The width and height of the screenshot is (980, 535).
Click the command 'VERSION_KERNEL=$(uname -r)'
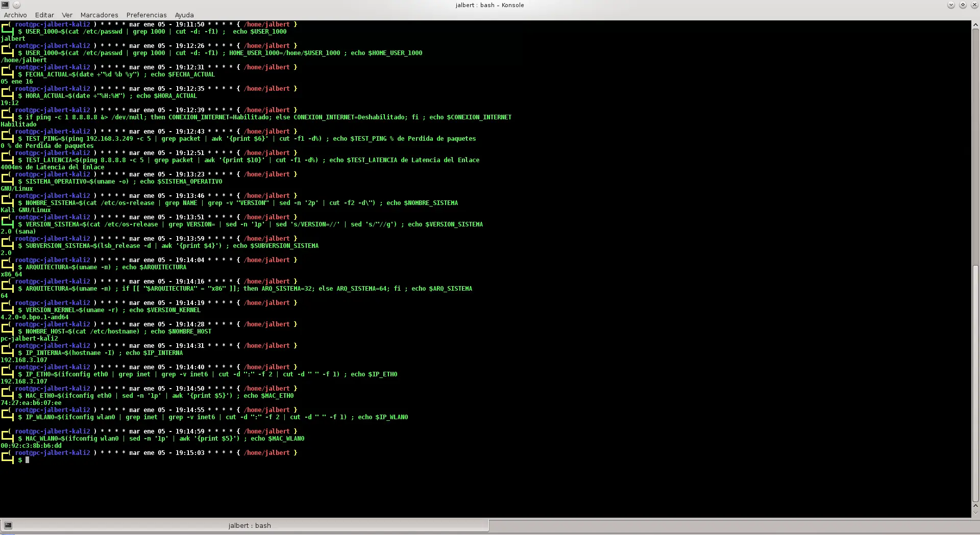(x=72, y=310)
